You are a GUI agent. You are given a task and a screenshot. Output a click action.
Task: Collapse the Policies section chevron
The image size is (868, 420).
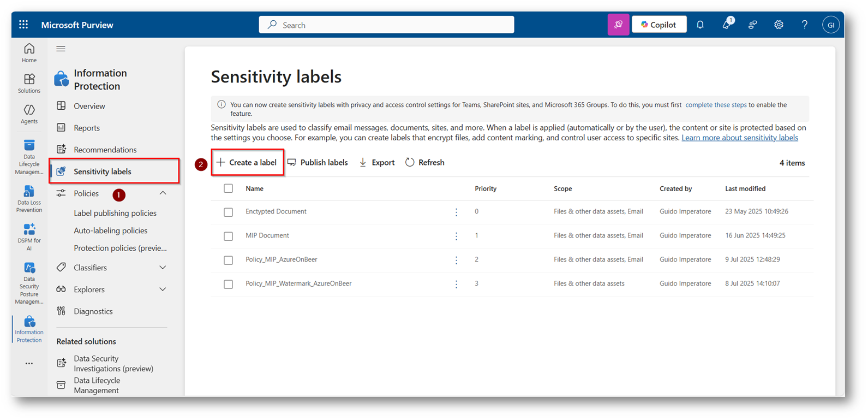coord(163,193)
